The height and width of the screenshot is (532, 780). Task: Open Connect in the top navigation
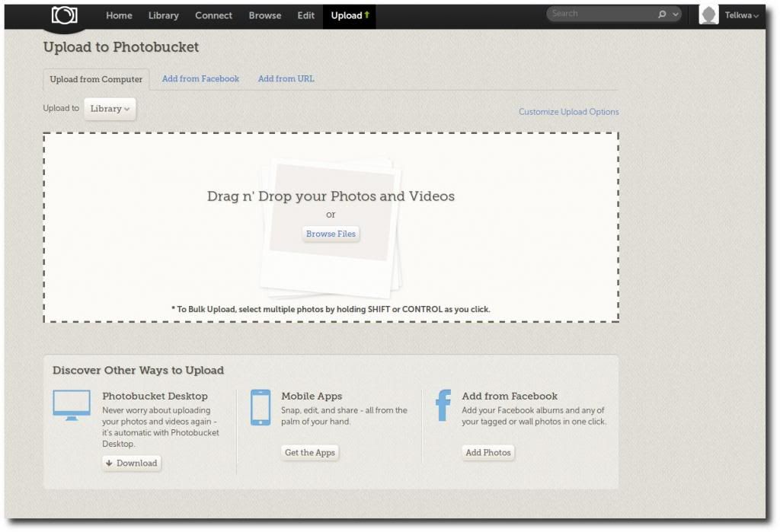click(x=213, y=15)
